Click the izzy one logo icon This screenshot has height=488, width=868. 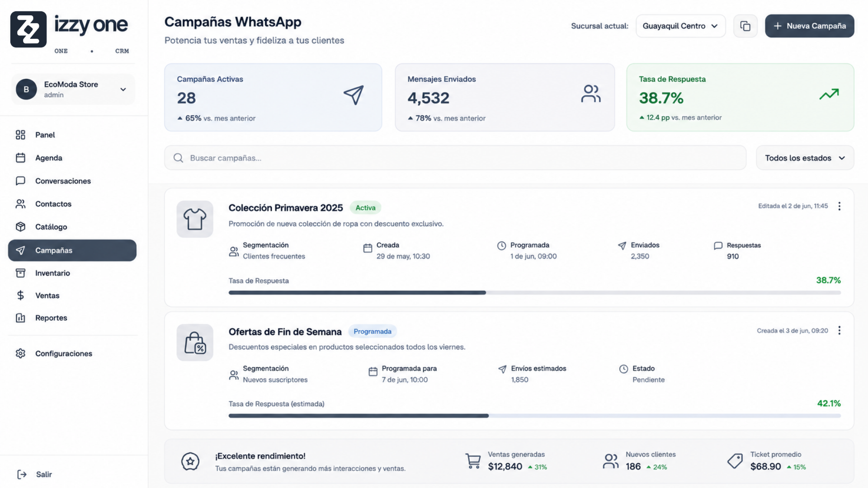pos(28,29)
